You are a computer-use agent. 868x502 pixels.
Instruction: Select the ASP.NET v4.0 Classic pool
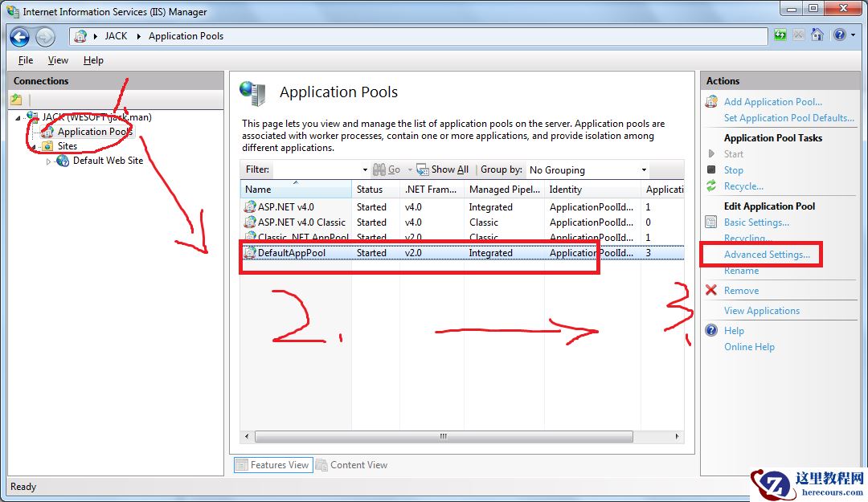tap(462, 222)
